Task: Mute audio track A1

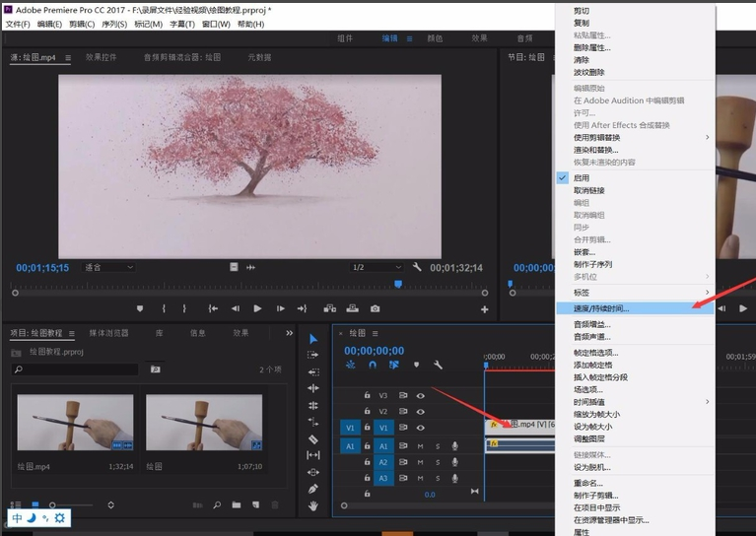Action: pyautogui.click(x=421, y=446)
